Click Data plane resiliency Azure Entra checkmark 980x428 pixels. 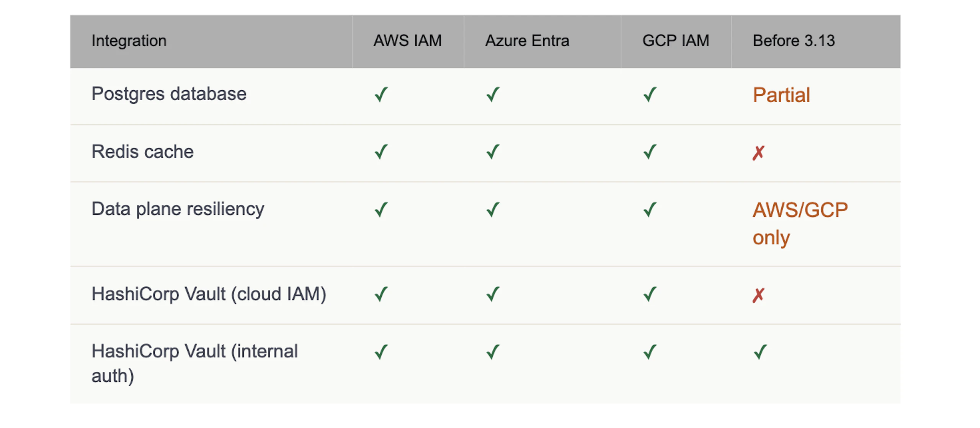pyautogui.click(x=493, y=210)
